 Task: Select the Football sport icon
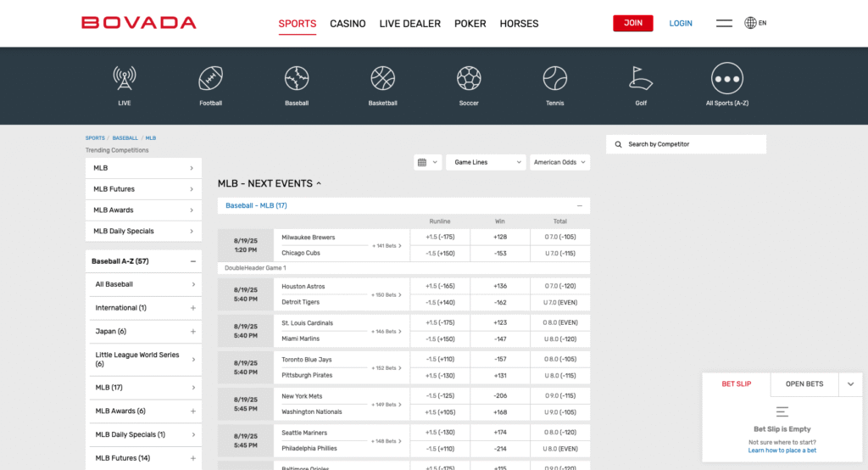tap(210, 79)
